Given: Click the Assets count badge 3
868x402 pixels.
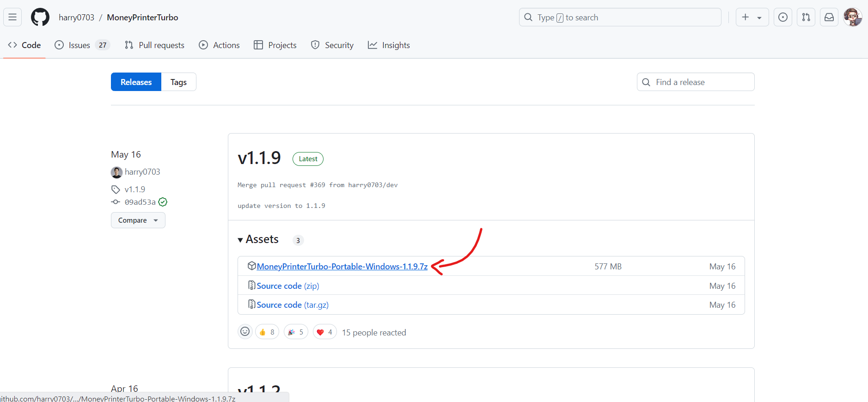Looking at the screenshot, I should [x=298, y=240].
